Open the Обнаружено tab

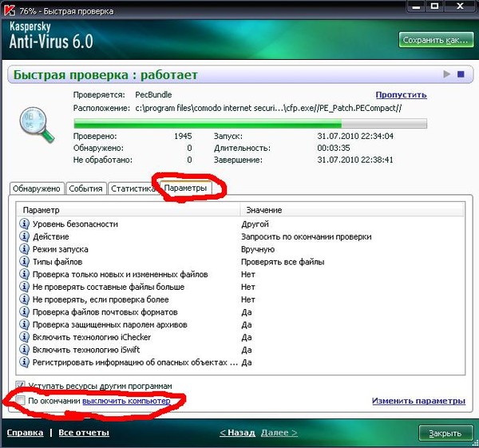[x=37, y=188]
